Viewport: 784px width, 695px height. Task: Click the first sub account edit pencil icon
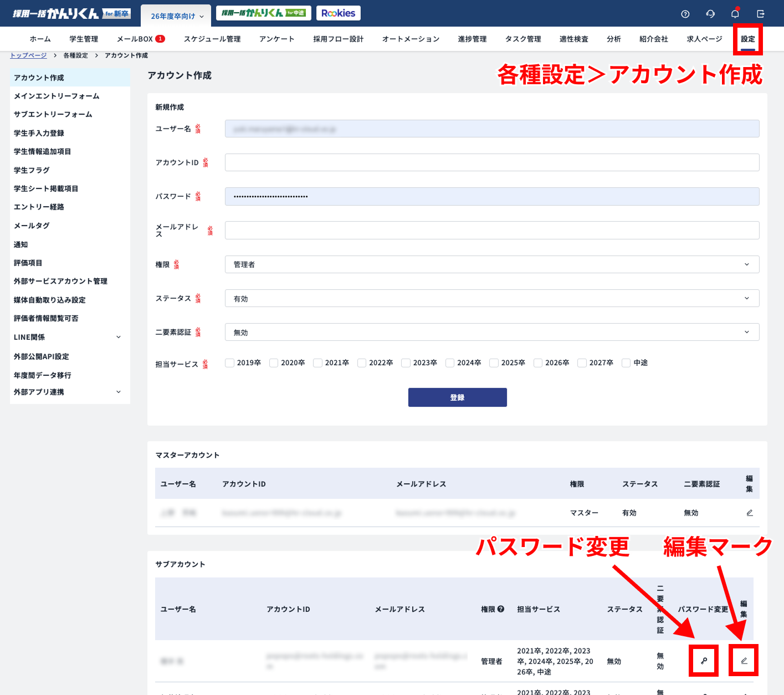[744, 661]
